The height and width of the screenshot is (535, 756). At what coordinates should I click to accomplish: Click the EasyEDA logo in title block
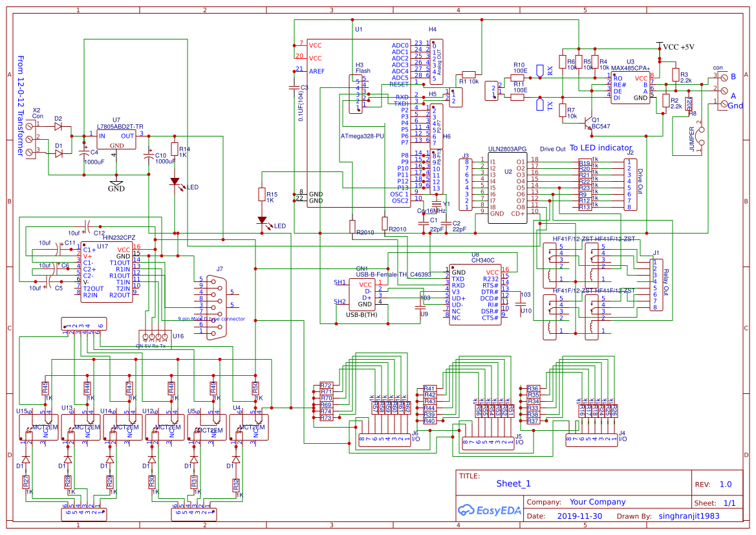pos(490,510)
